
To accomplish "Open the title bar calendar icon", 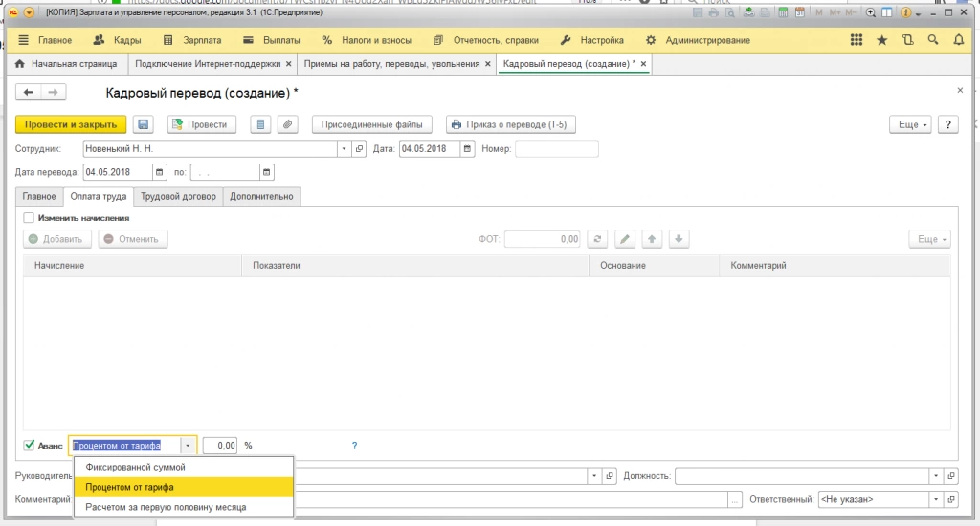I will [x=799, y=12].
